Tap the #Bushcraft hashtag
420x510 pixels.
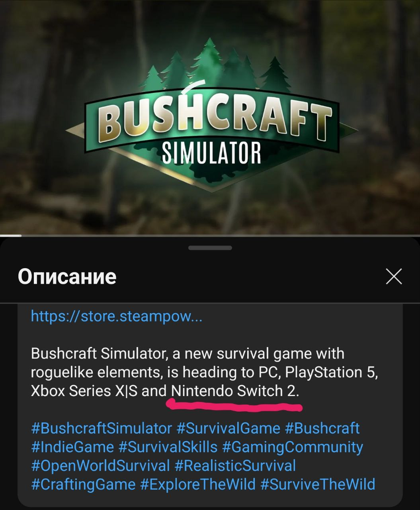[322, 428]
